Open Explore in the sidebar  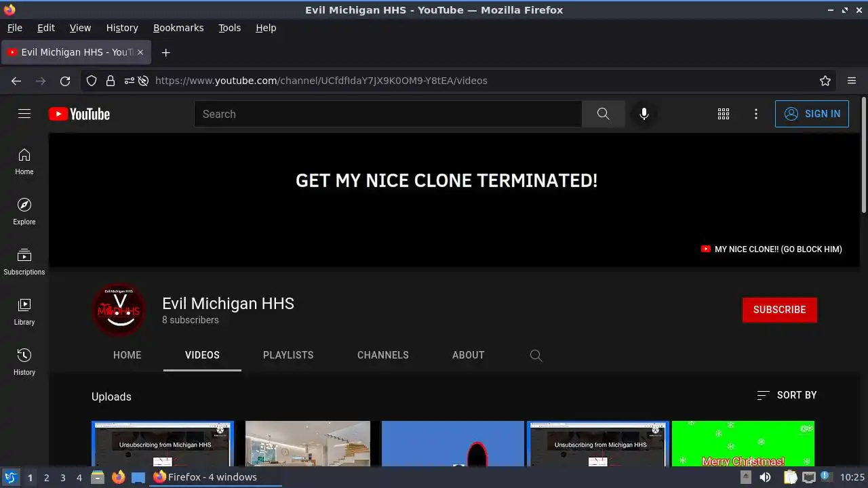coord(24,212)
